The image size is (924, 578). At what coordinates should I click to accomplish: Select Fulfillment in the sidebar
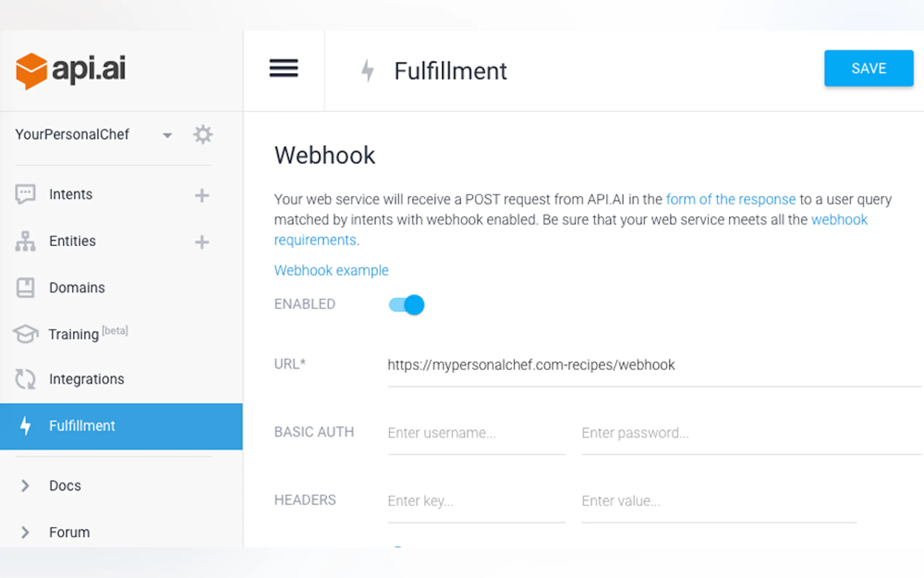[82, 426]
